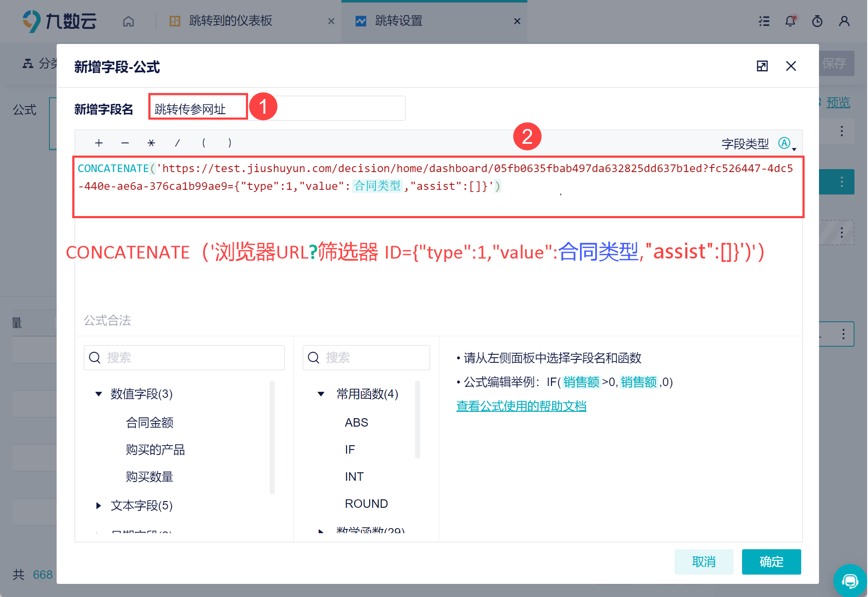Open 查看公式使用的帮助文档 link
The height and width of the screenshot is (597, 868).
click(521, 406)
